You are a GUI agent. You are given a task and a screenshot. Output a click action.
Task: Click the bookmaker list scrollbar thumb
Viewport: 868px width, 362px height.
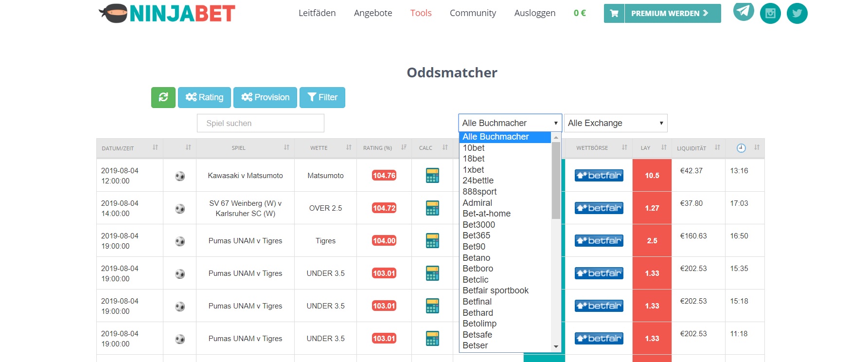[x=556, y=181]
